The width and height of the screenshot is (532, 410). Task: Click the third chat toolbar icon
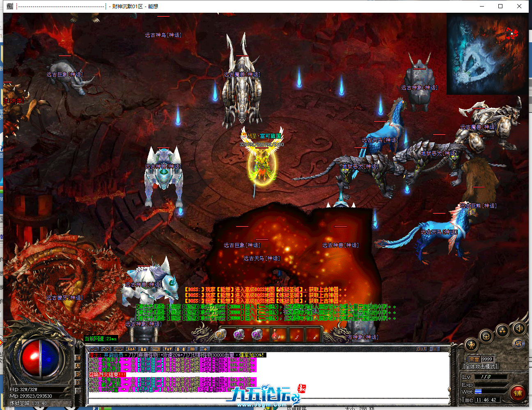[119, 349]
